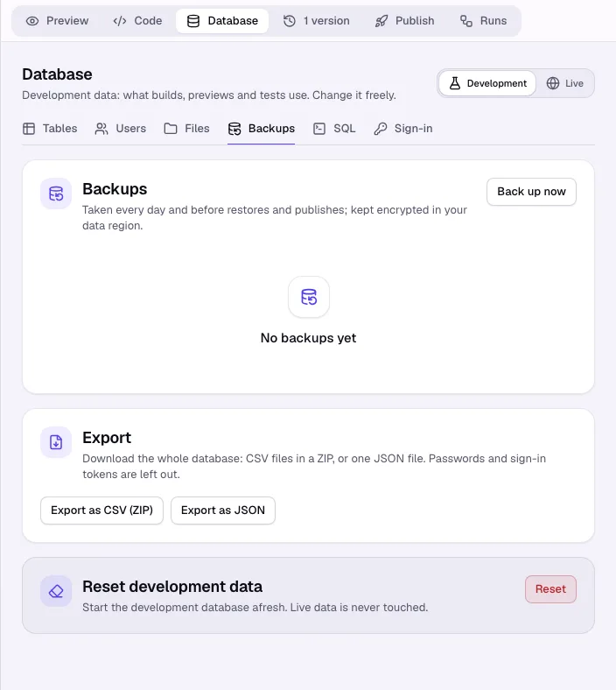
Task: Click the 'Database' page heading
Action: tap(57, 74)
